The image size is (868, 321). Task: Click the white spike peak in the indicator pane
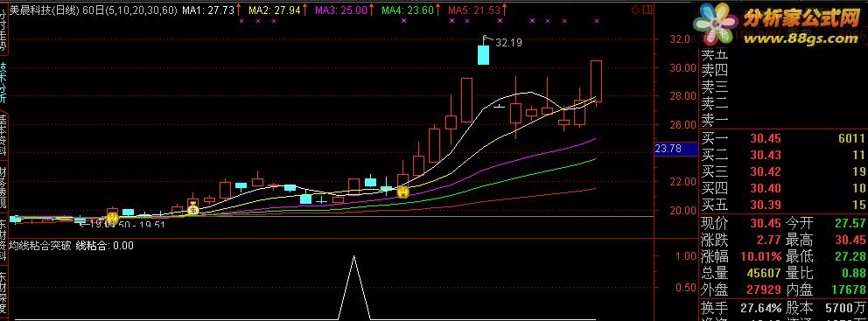[353, 257]
